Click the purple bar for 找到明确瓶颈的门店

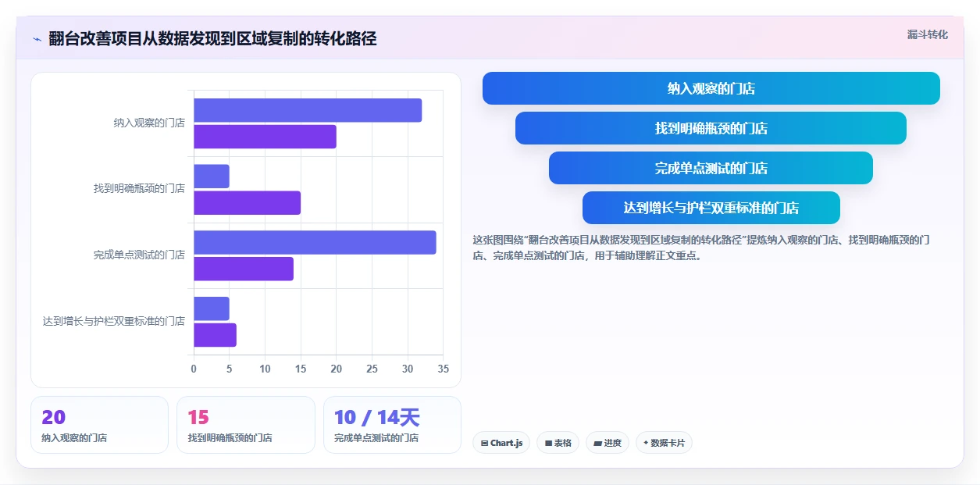(x=247, y=203)
